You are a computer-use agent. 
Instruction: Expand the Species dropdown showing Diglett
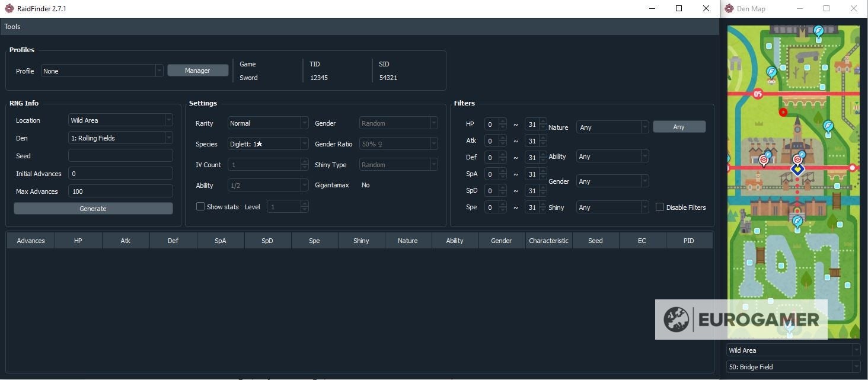click(x=268, y=143)
